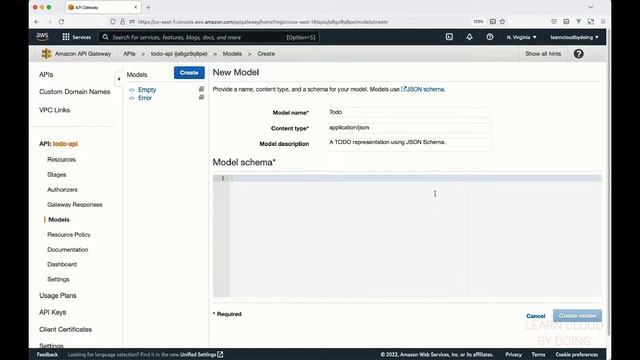Open APIs in the sidebar

(46, 75)
